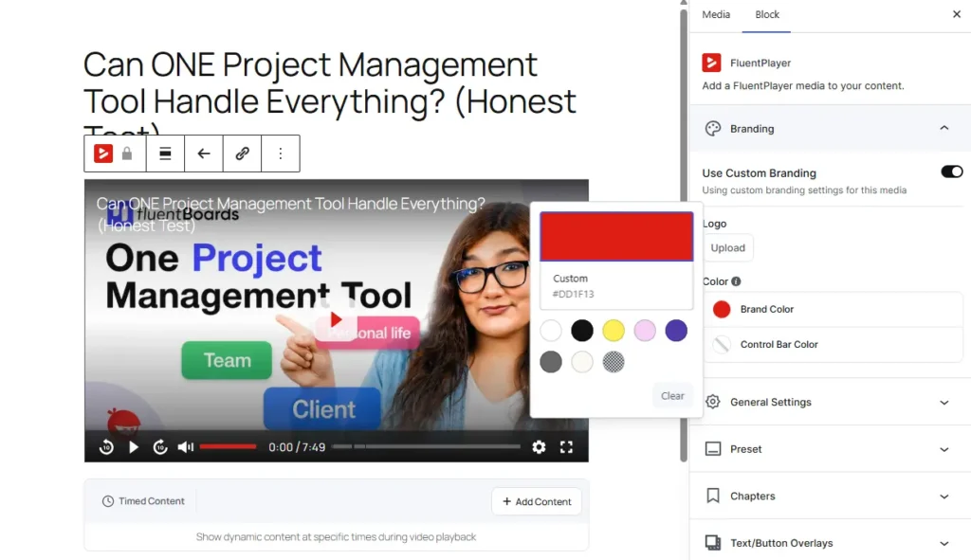Click the FluentPlayer block icon in toolbar

(103, 154)
